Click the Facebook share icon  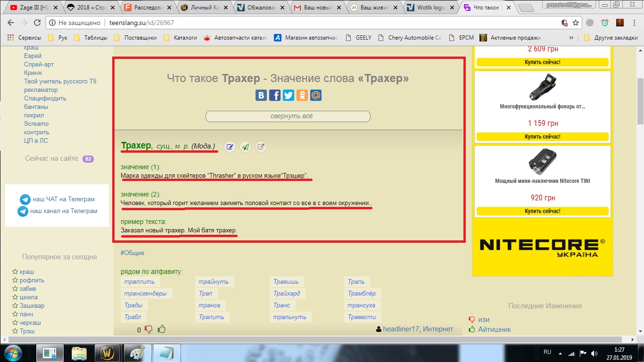pos(275,95)
